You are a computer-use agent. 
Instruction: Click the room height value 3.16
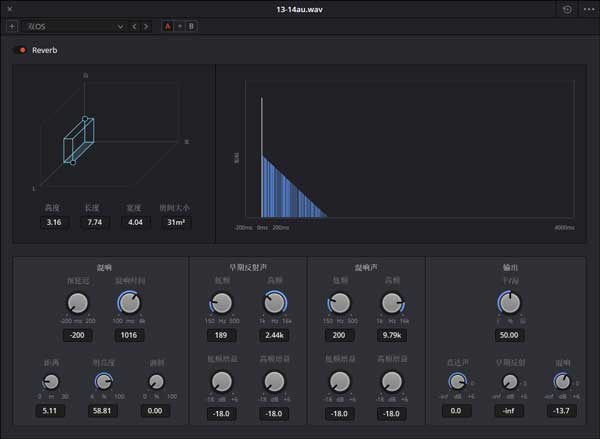tap(53, 222)
